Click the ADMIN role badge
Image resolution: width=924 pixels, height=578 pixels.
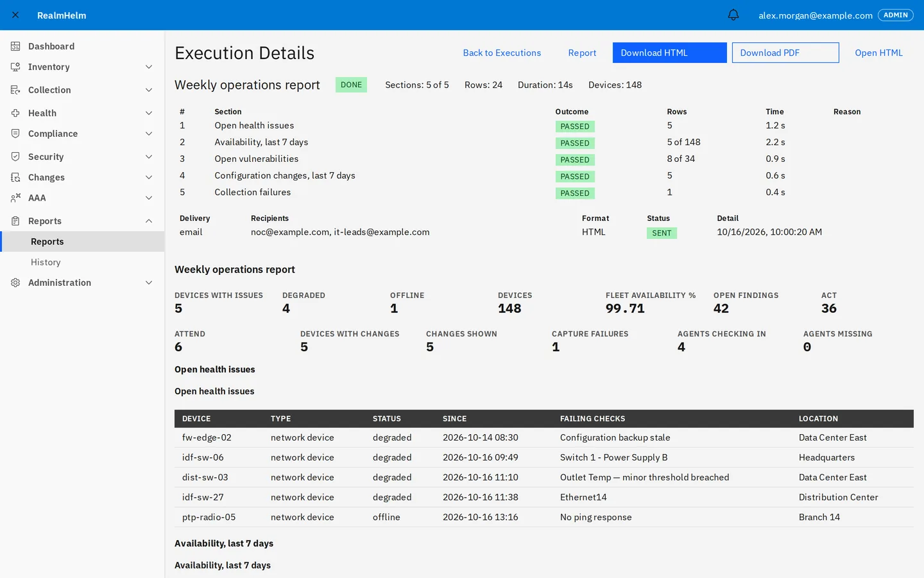896,15
